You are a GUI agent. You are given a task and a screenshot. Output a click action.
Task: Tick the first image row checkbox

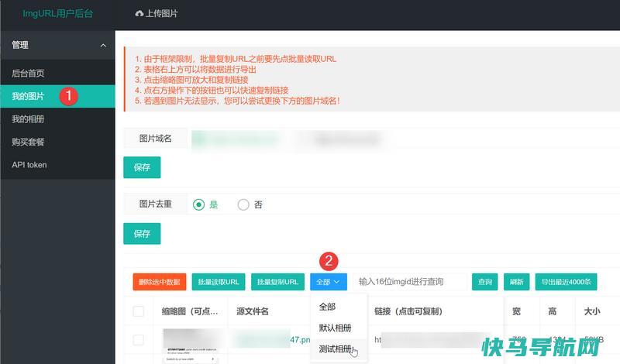(x=139, y=340)
